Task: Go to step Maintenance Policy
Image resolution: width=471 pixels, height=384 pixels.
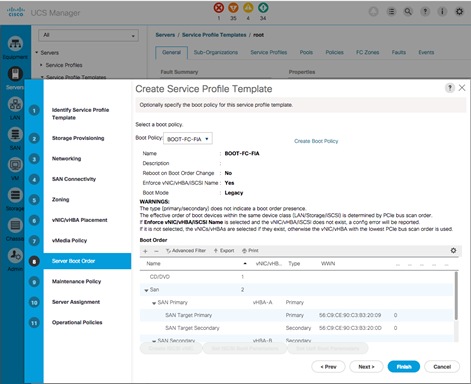Action: [76, 282]
